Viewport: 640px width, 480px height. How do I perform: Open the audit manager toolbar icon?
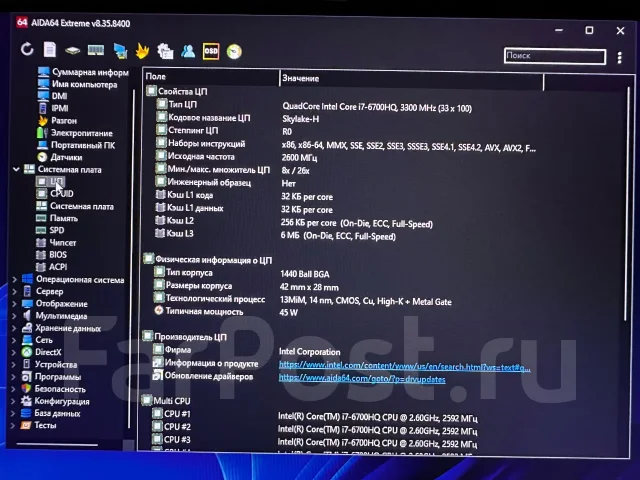pos(165,51)
